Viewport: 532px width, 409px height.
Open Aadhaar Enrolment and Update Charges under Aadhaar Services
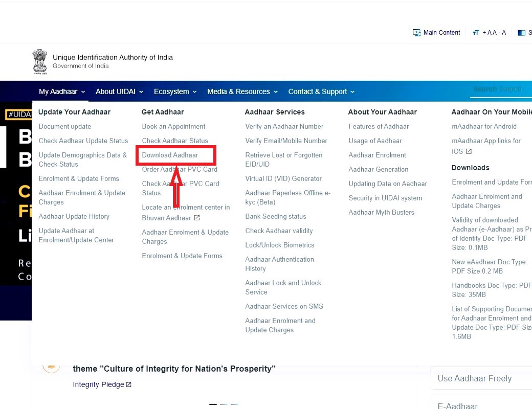pos(280,325)
